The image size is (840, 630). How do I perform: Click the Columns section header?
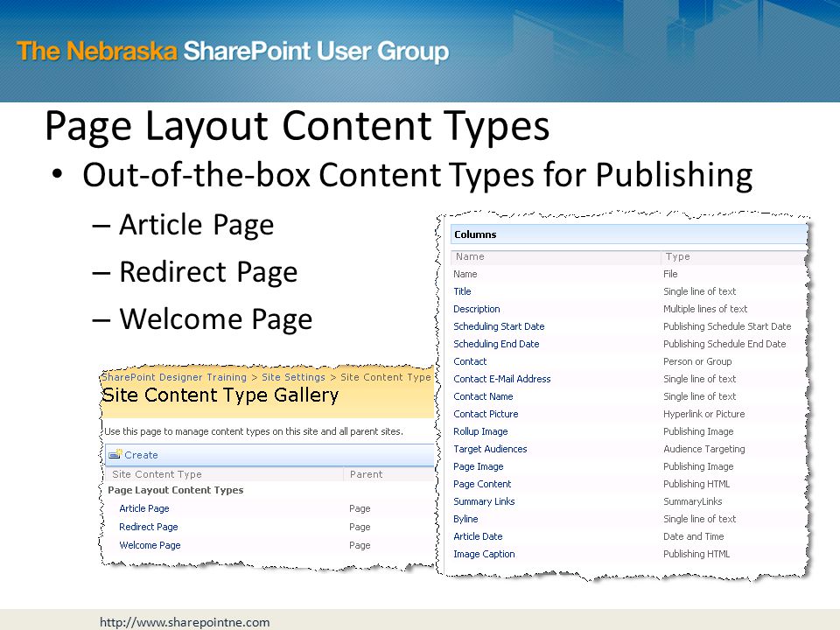pyautogui.click(x=629, y=234)
